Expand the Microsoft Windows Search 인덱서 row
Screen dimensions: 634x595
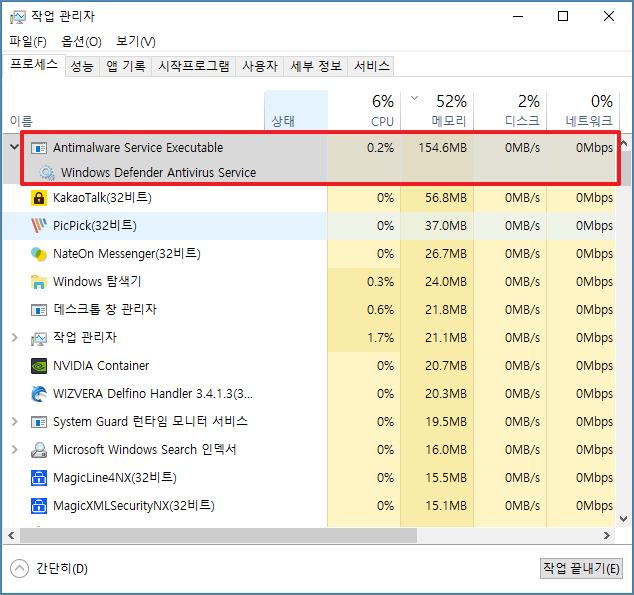(x=15, y=449)
